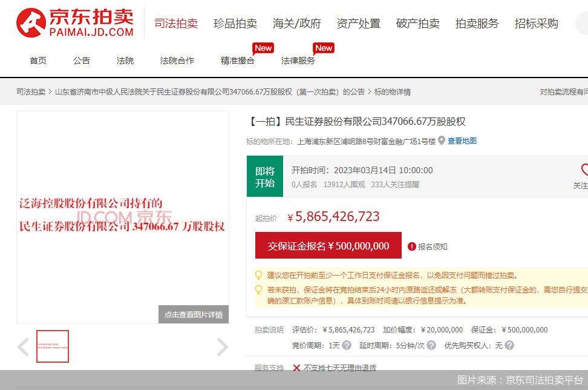Click 点击查看图片详情 on the image
This screenshot has height=390, width=588.
[x=193, y=314]
